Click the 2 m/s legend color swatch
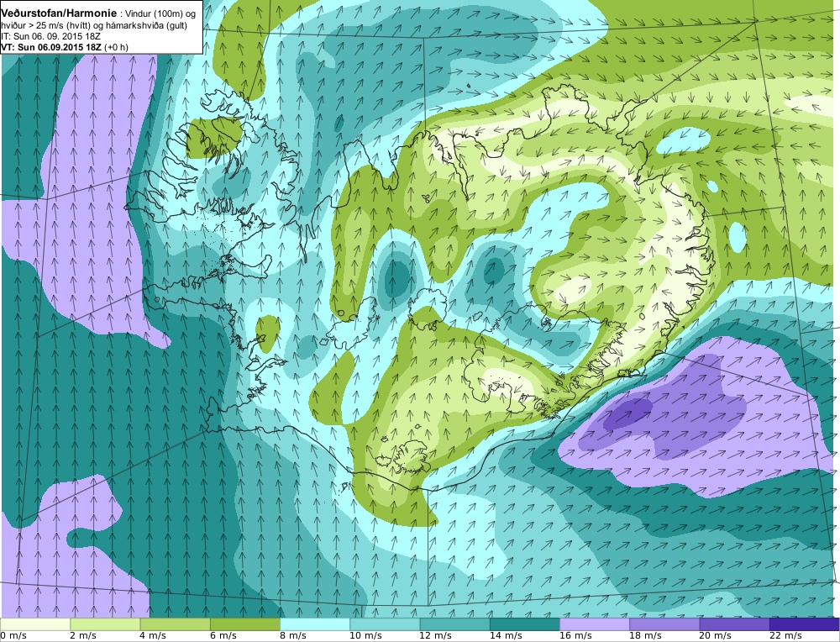This screenshot has height=642, width=840. (x=105, y=624)
